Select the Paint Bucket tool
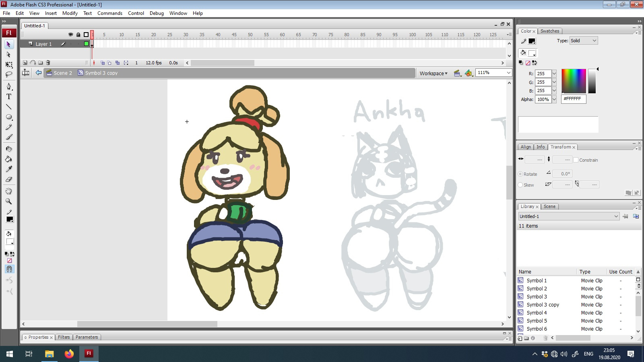The height and width of the screenshot is (362, 644). point(8,159)
